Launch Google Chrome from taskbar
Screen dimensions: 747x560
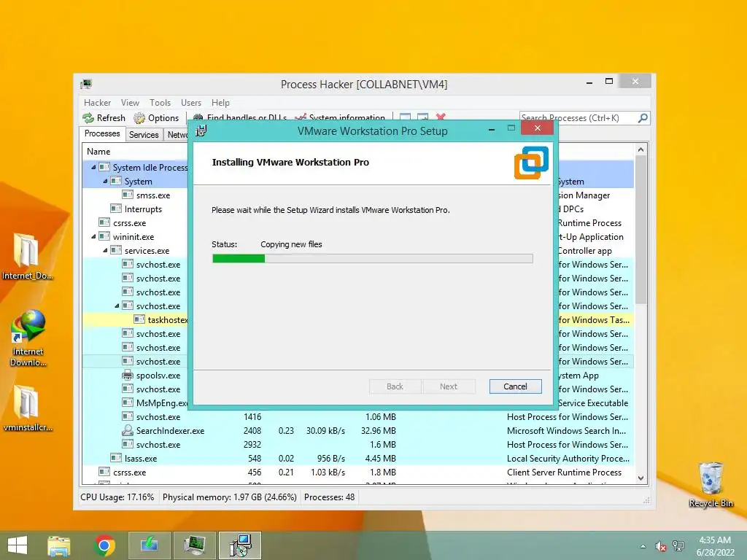[104, 545]
